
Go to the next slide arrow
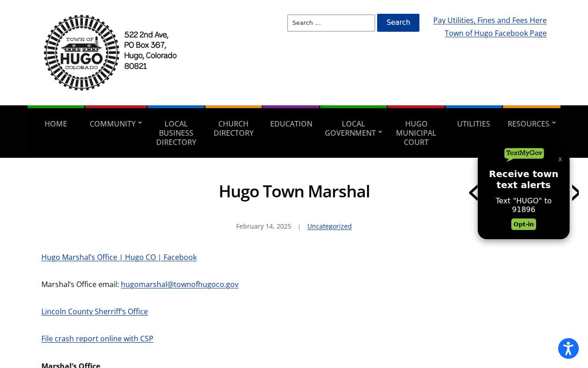click(575, 193)
